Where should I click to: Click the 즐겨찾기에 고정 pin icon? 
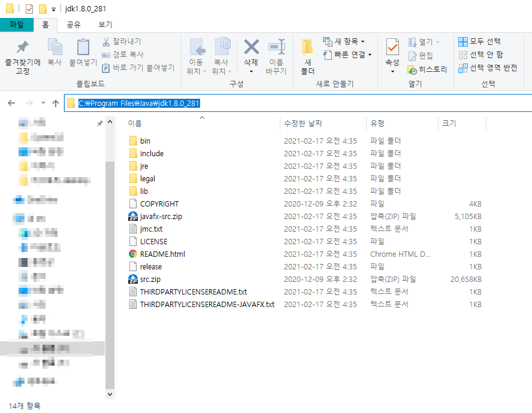click(x=23, y=47)
